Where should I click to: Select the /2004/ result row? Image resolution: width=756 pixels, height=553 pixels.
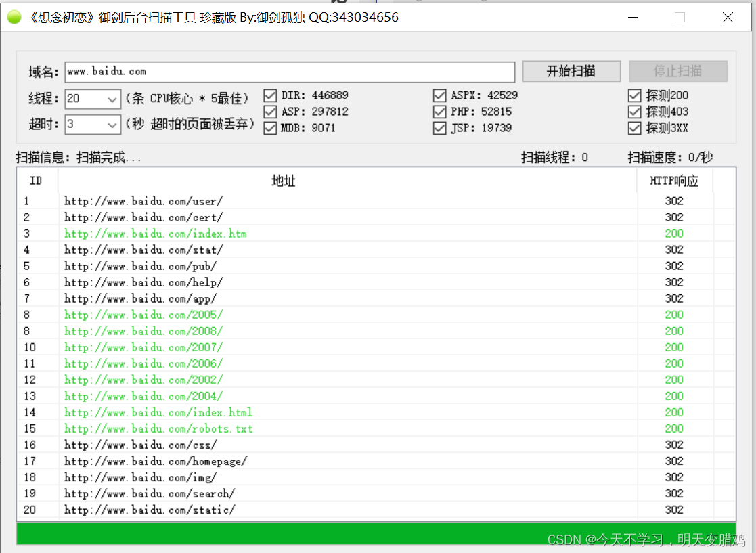click(376, 397)
